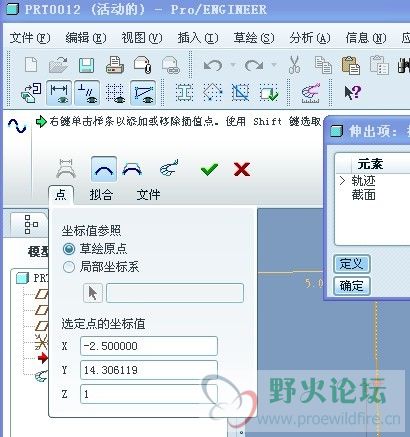Show spline curvature analysis in dashboard
The width and height of the screenshot is (410, 437).
169,168
